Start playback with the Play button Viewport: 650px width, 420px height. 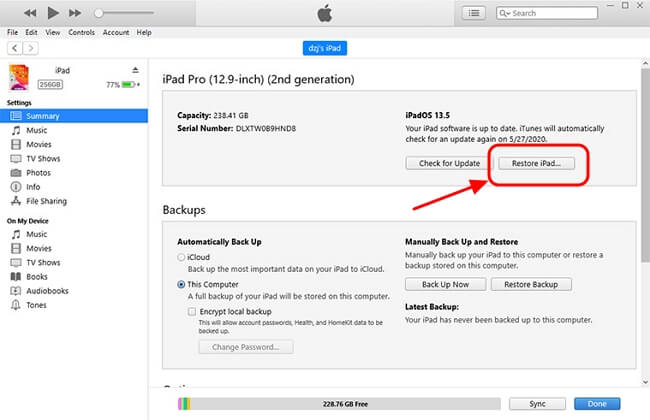[53, 13]
